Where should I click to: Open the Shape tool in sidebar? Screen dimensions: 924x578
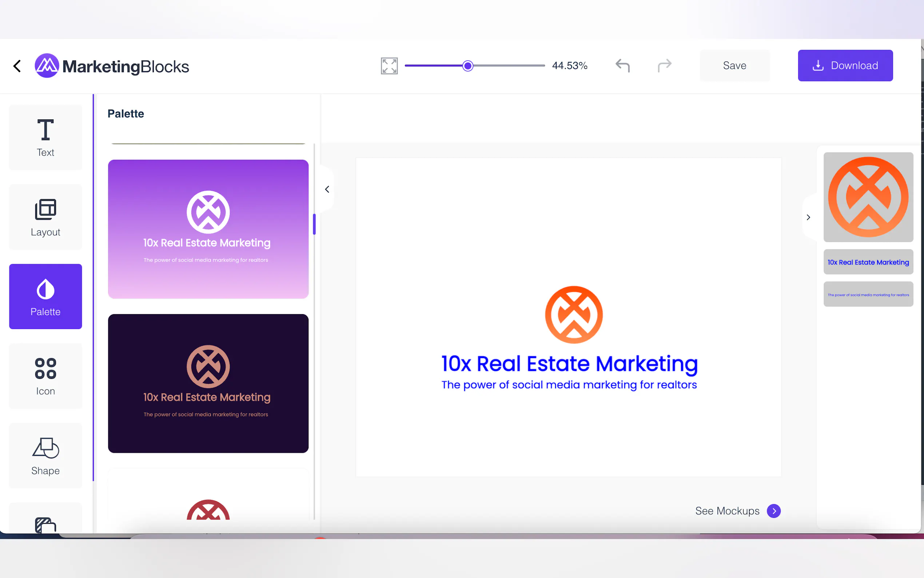pos(45,455)
